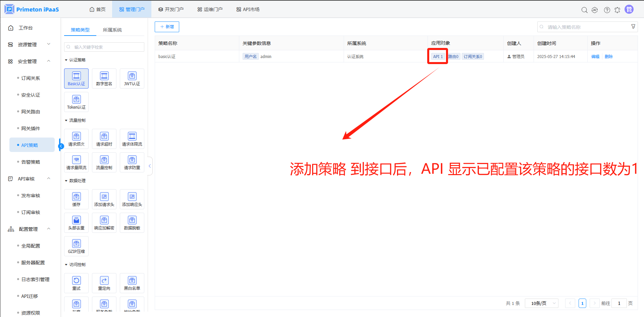Image resolution: width=644 pixels, height=317 pixels.
Task: Switch to the 所属系统 tab
Action: 112,30
